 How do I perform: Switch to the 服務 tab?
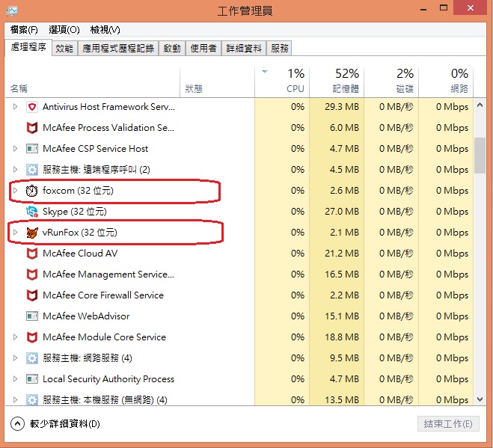(280, 49)
